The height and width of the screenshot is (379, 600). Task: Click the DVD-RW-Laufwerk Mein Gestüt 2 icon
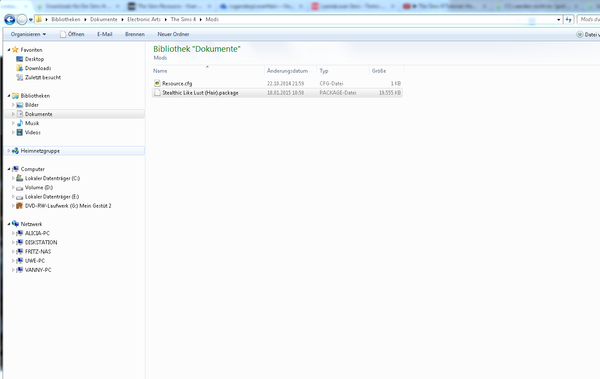[x=20, y=206]
